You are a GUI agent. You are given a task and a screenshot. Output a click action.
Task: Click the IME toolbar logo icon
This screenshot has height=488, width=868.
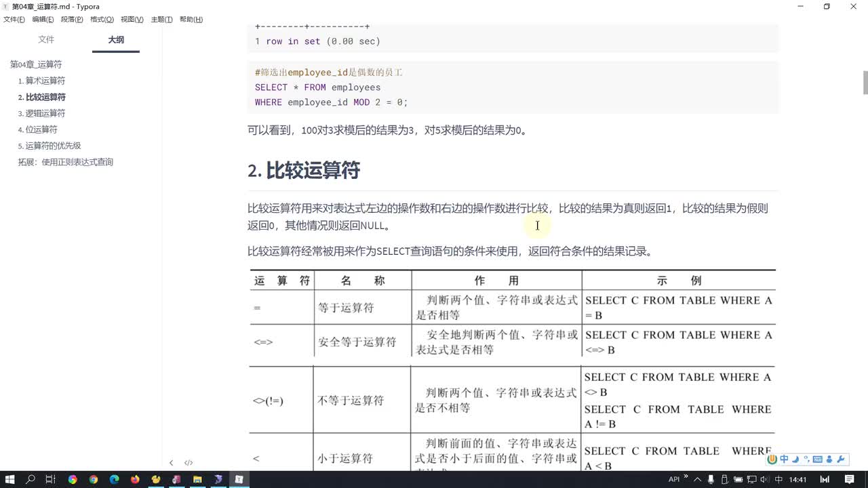[x=772, y=459]
